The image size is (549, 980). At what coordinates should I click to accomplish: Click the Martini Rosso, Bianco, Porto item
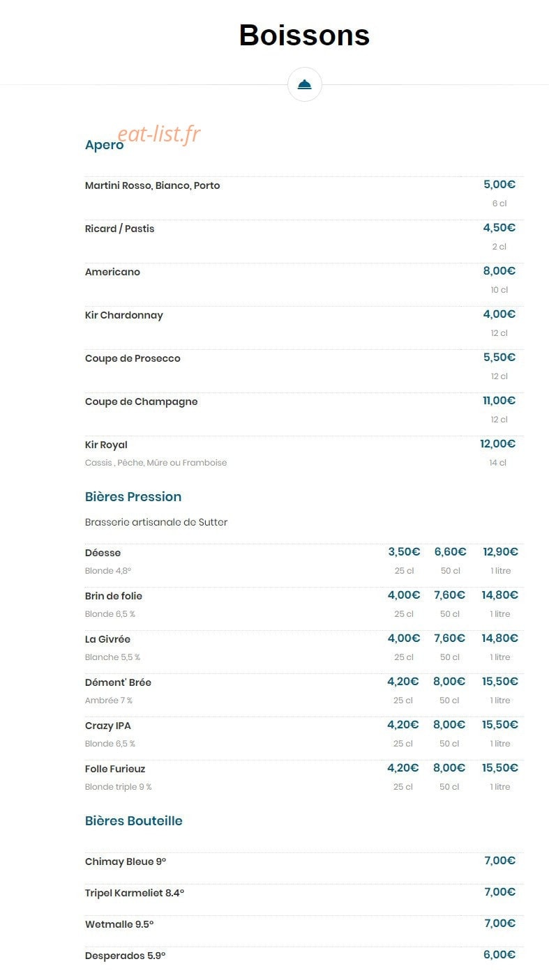point(152,185)
